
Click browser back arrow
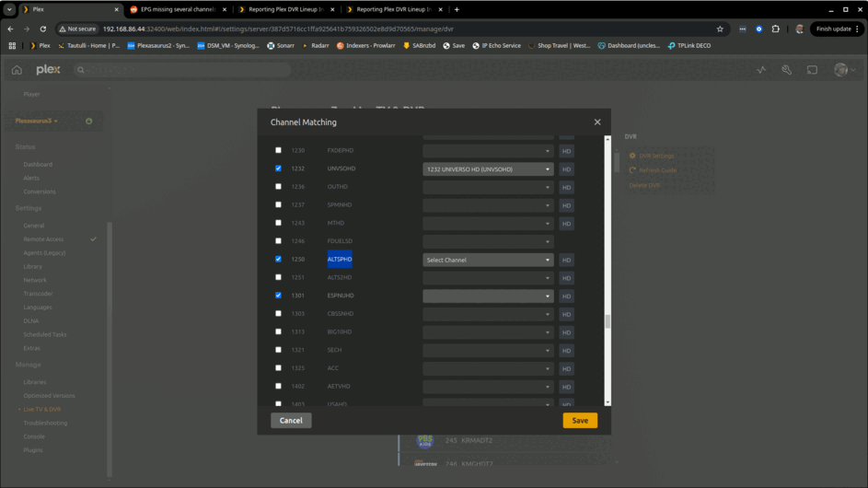pyautogui.click(x=10, y=29)
